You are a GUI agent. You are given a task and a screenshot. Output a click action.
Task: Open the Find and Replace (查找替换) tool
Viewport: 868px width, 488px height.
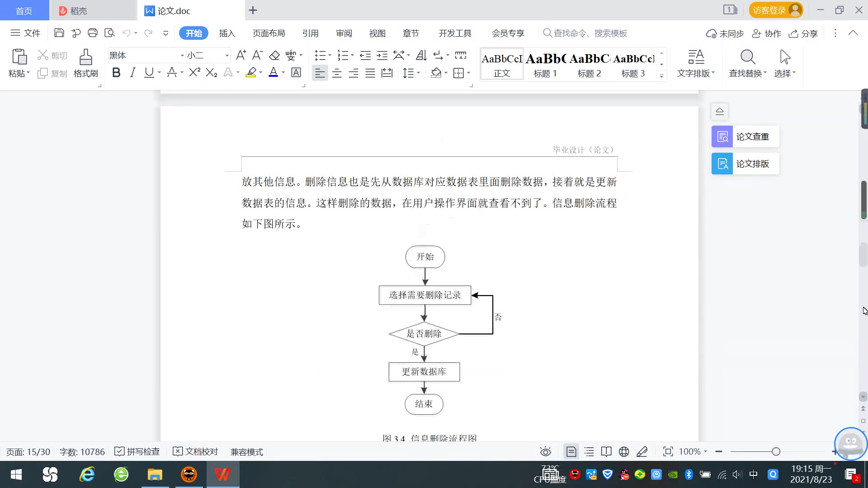pyautogui.click(x=747, y=63)
